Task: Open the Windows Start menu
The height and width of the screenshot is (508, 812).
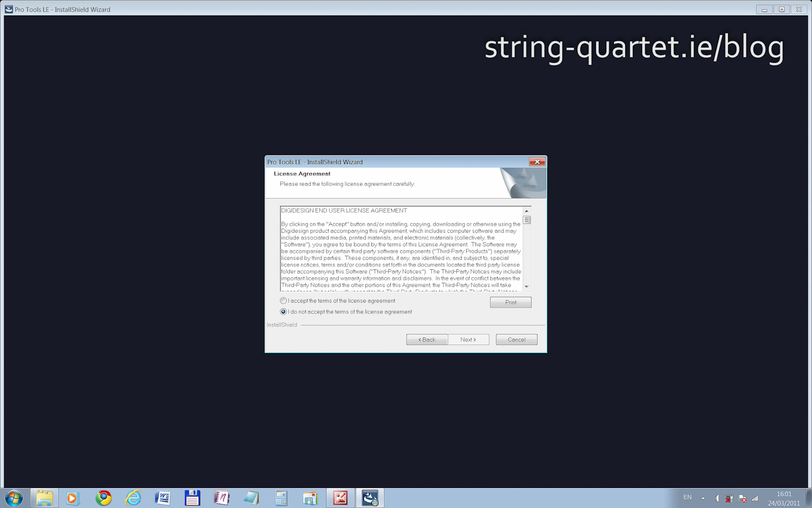Action: [x=14, y=498]
